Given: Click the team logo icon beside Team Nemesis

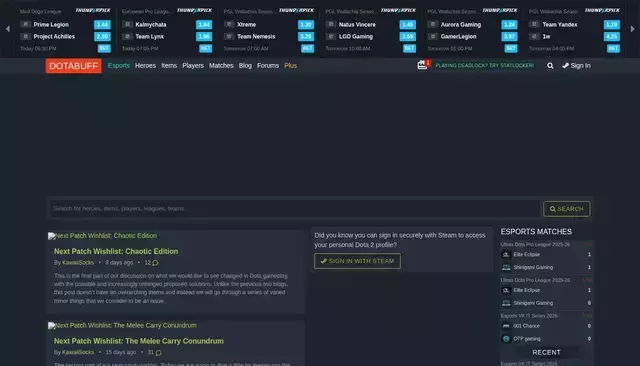Looking at the screenshot, I should [229, 36].
